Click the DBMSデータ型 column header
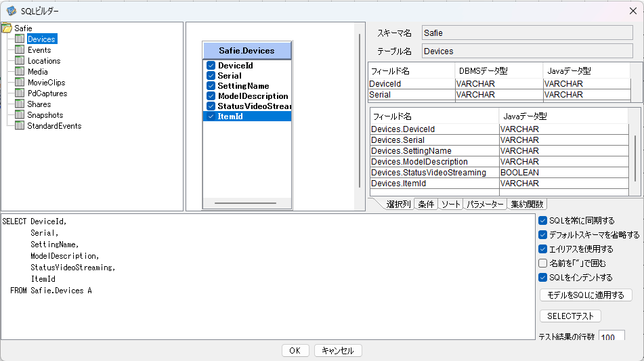 [x=498, y=70]
